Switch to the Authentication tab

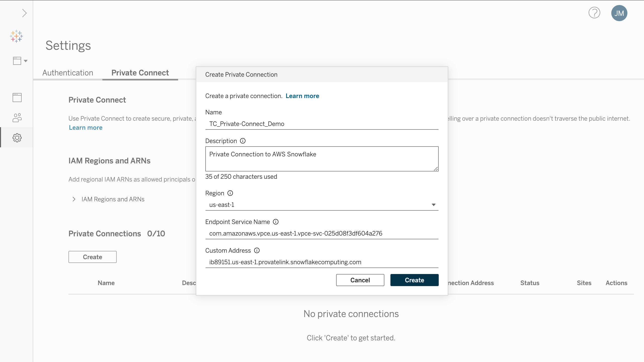pyautogui.click(x=68, y=73)
